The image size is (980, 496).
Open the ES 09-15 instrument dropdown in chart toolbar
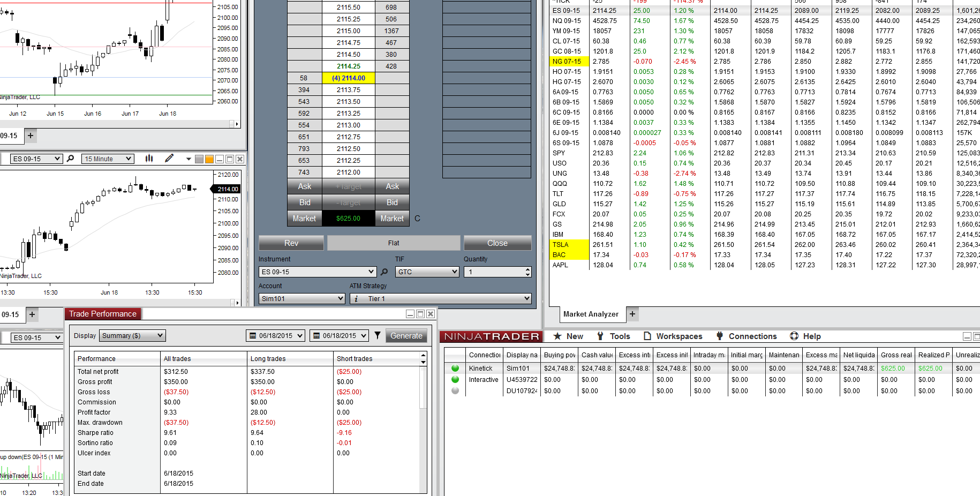[x=36, y=159]
